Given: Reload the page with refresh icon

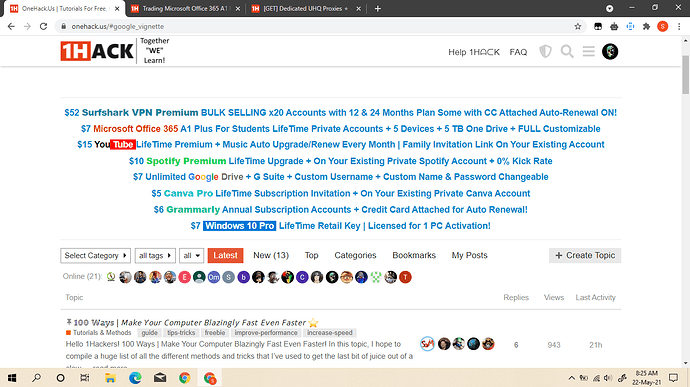Looking at the screenshot, I should point(43,26).
